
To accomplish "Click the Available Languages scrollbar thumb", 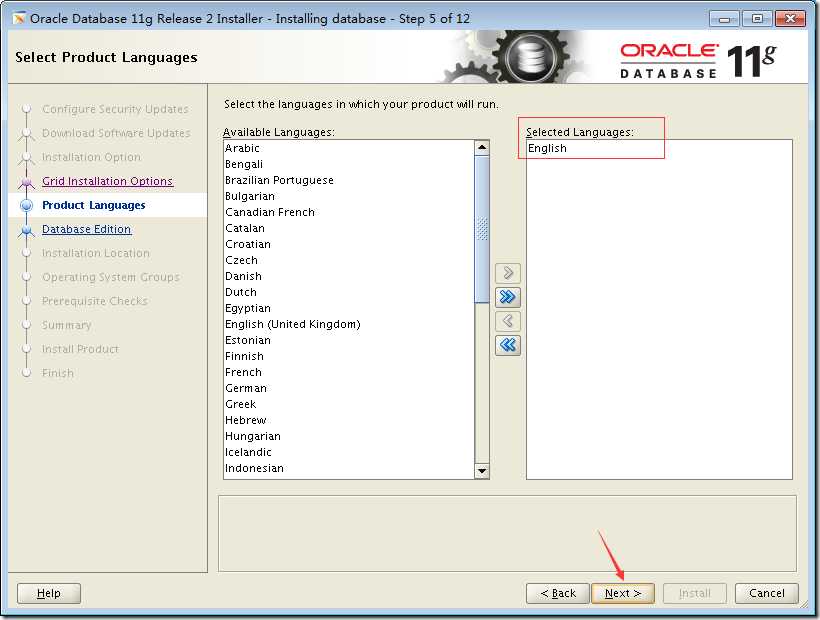I will pos(482,229).
